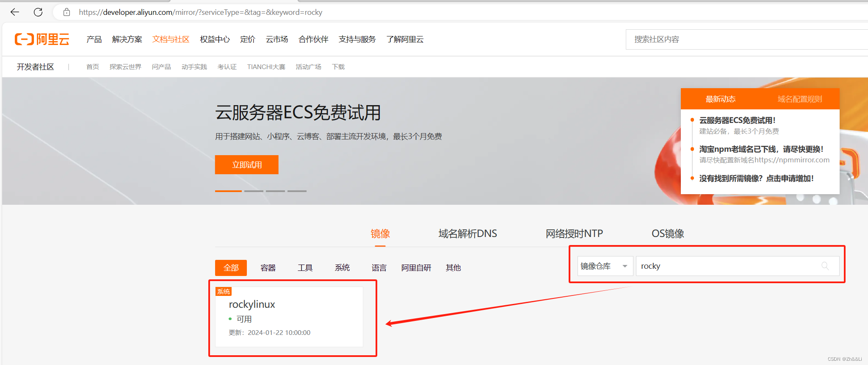The width and height of the screenshot is (868, 365).
Task: Filter mirrors by 系统 category
Action: point(342,268)
